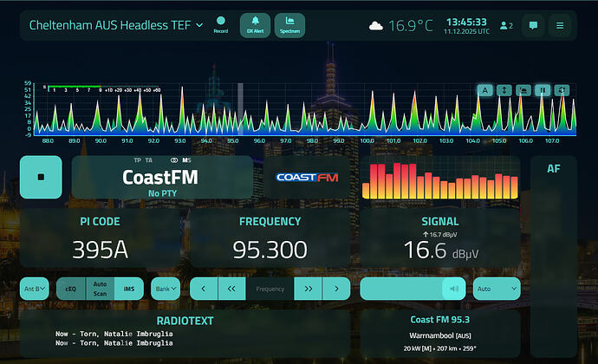Click the PI CODE 395A panel

point(100,238)
